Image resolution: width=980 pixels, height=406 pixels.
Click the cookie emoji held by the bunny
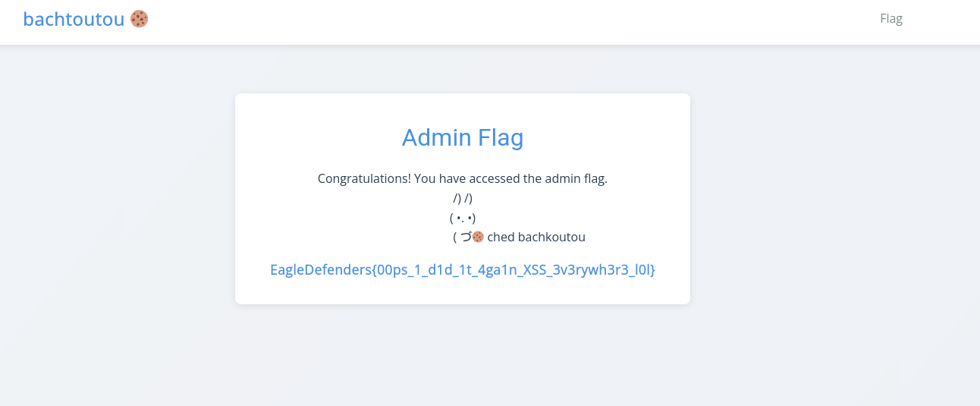(x=478, y=237)
